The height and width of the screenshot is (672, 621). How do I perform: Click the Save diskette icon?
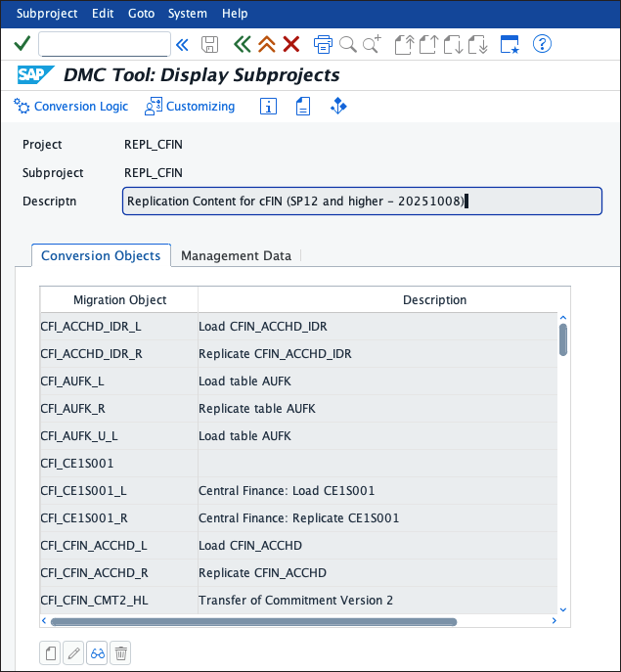click(x=209, y=45)
